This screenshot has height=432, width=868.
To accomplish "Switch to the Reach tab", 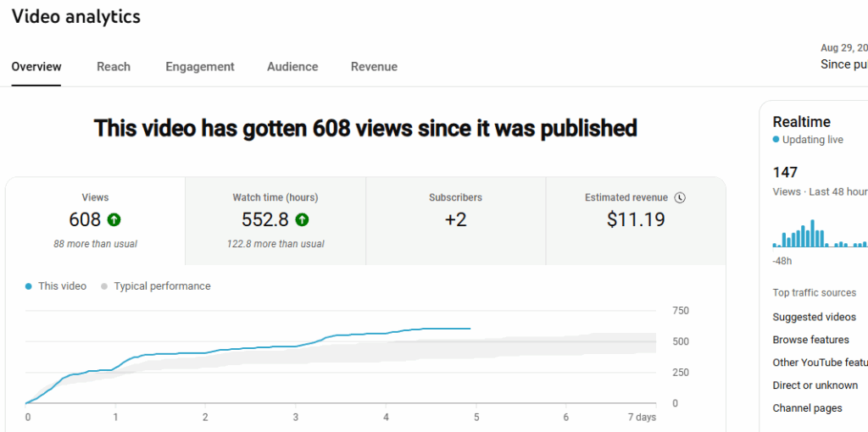I will pyautogui.click(x=114, y=67).
